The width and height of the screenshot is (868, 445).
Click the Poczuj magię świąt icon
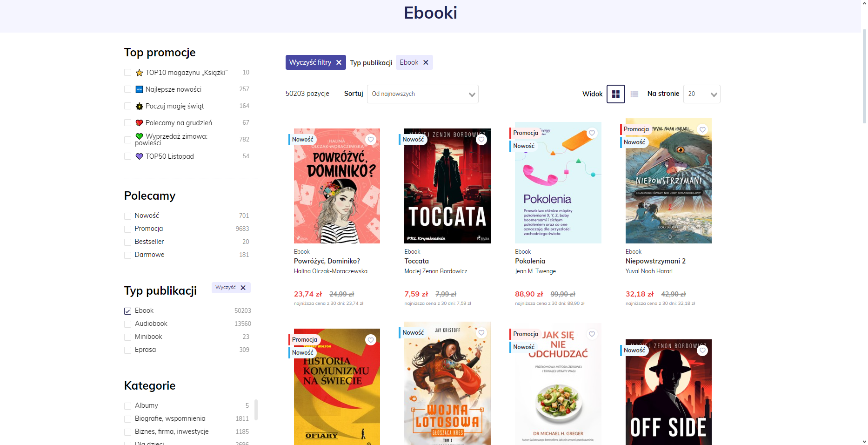coord(139,106)
